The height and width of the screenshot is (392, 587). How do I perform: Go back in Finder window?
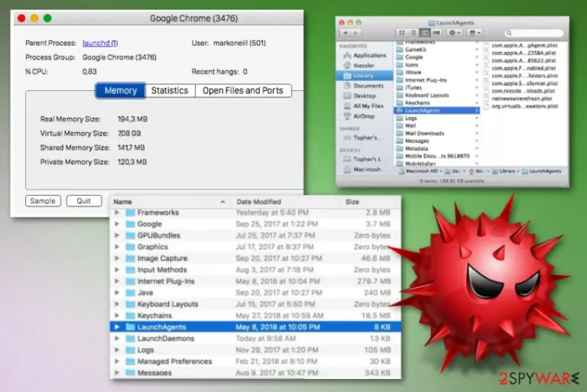point(345,33)
